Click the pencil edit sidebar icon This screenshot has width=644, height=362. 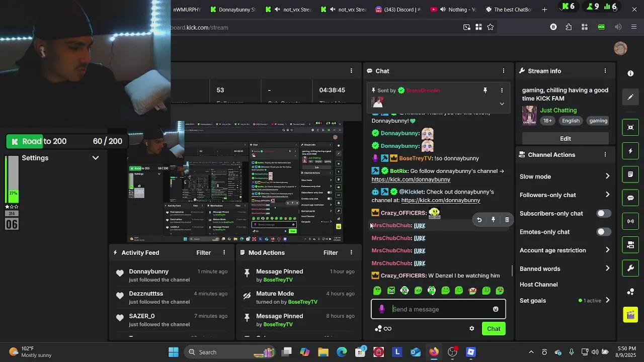[x=630, y=97]
